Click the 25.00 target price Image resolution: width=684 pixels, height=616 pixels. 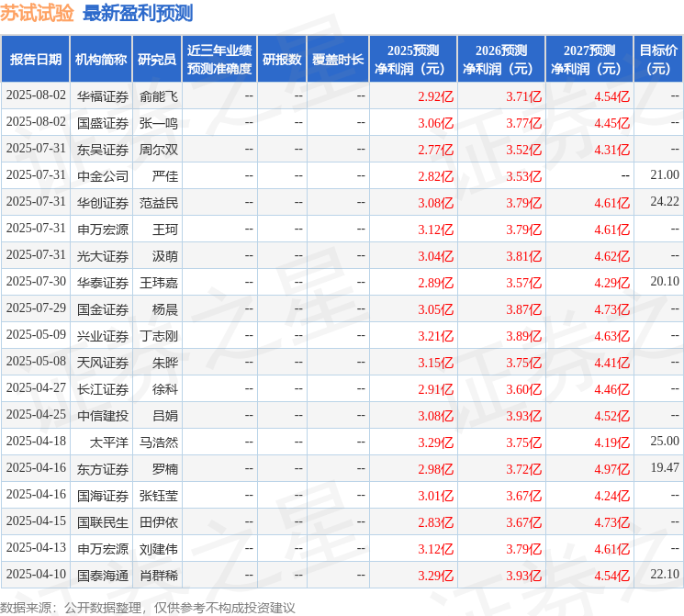[x=665, y=441]
